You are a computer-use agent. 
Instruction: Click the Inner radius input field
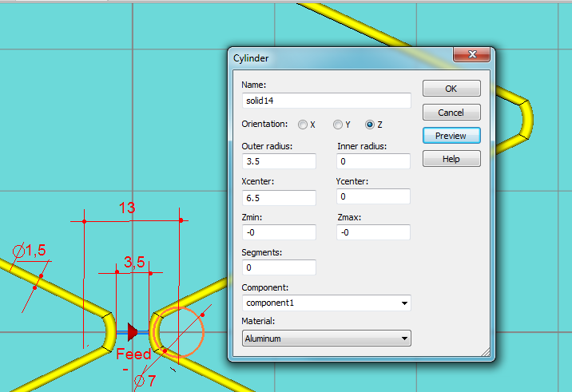click(x=373, y=161)
